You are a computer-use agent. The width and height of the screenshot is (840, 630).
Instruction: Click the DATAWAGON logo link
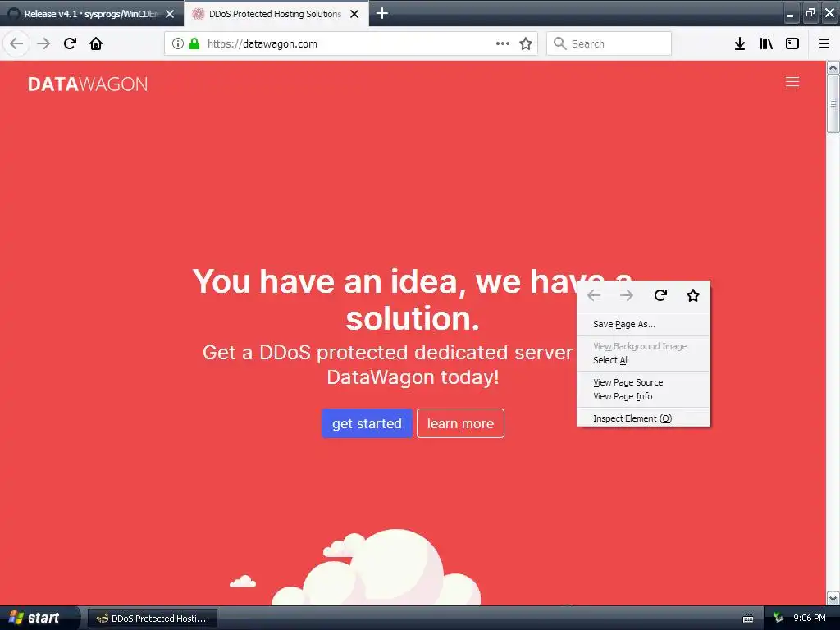click(x=87, y=84)
